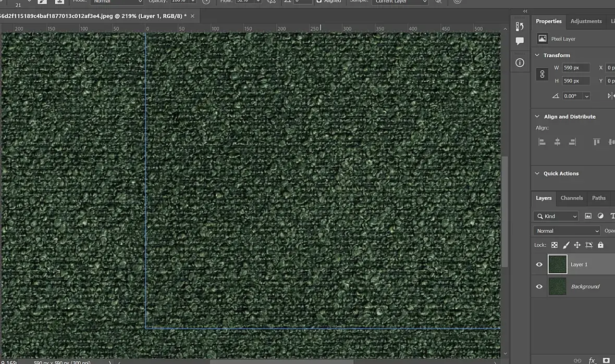Lock transparent pixels
This screenshot has width=615, height=364.
tap(554, 245)
